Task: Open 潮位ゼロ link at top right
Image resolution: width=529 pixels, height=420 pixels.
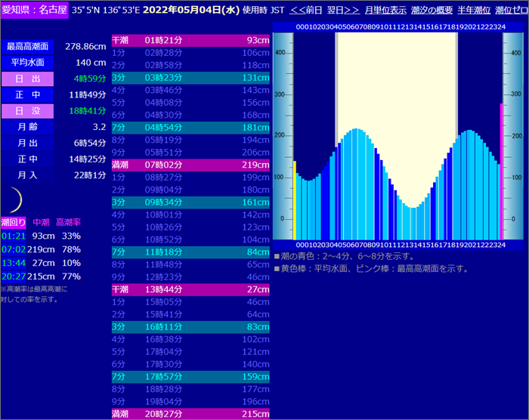Action: click(512, 10)
